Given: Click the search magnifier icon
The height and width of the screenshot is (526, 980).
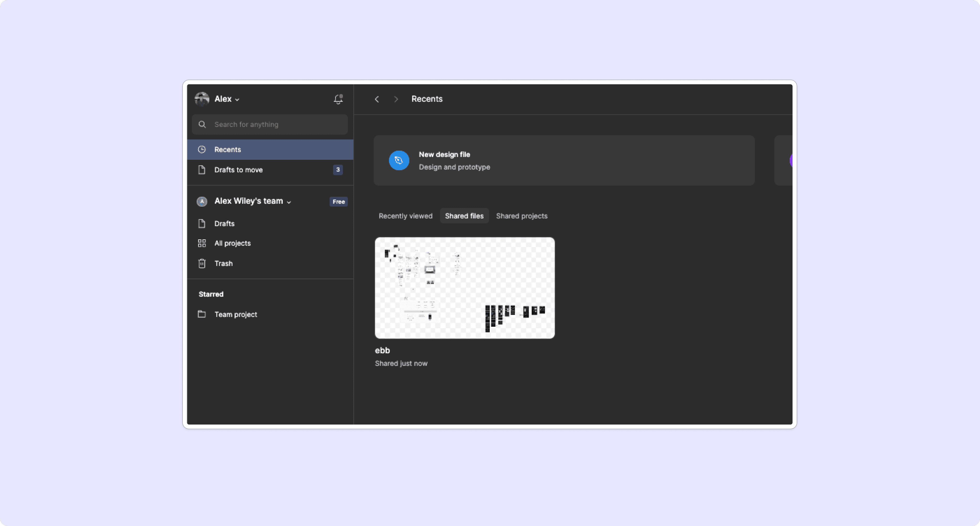Looking at the screenshot, I should click(202, 124).
